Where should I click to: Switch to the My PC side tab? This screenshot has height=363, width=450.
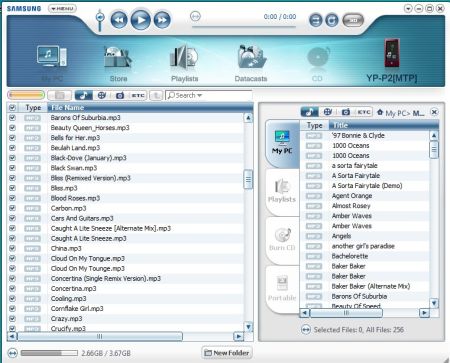click(283, 143)
